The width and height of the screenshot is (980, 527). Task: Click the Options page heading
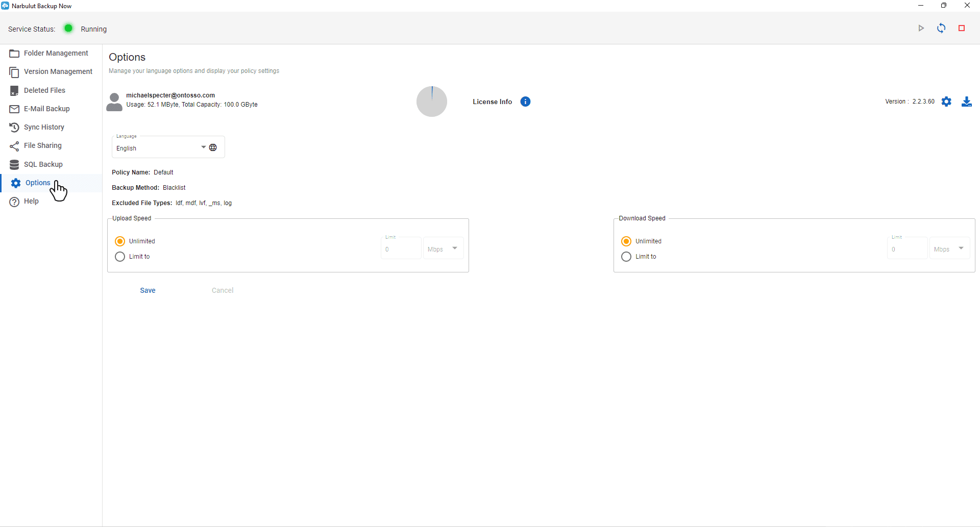[127, 57]
